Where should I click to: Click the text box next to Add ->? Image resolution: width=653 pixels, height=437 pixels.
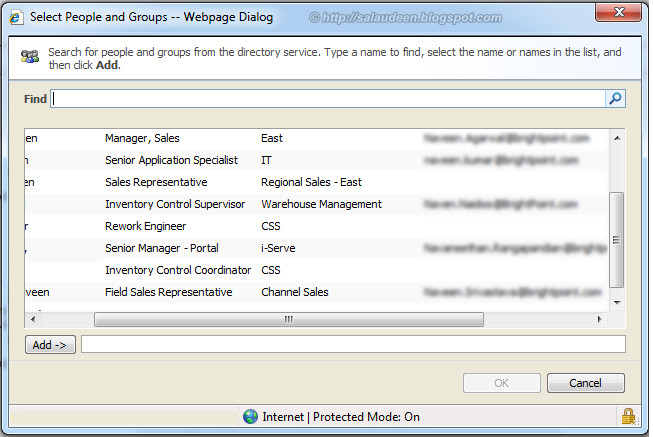coord(353,344)
